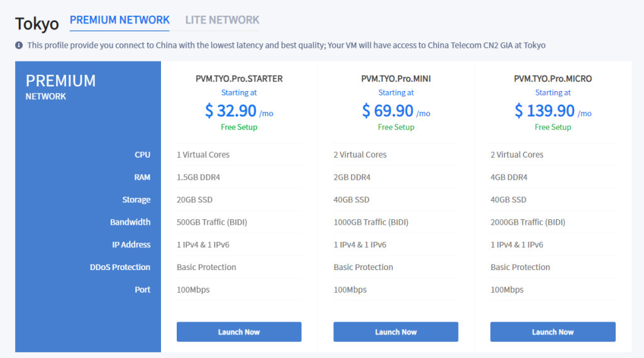Click the PREMIUM title on the blue panel

point(60,81)
